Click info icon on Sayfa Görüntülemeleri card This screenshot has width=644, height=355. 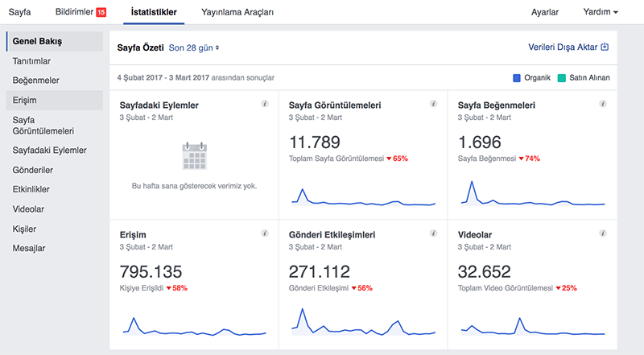[433, 104]
